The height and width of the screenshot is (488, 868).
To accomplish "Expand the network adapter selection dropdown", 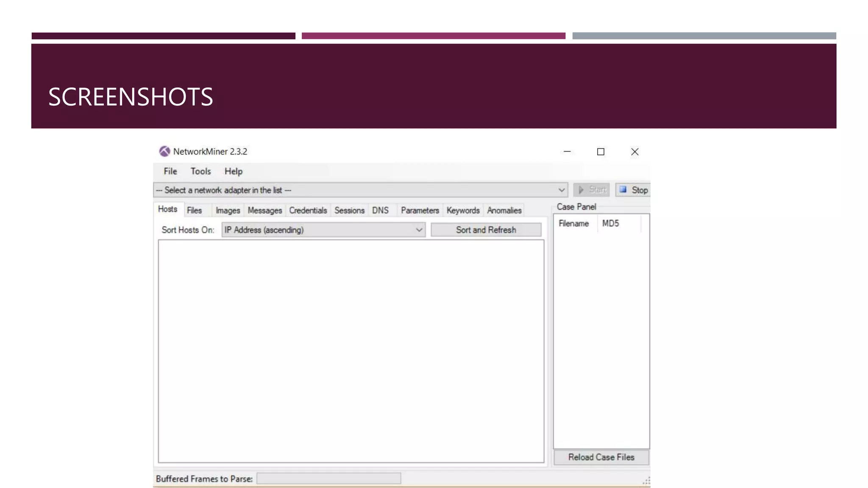I will click(561, 190).
